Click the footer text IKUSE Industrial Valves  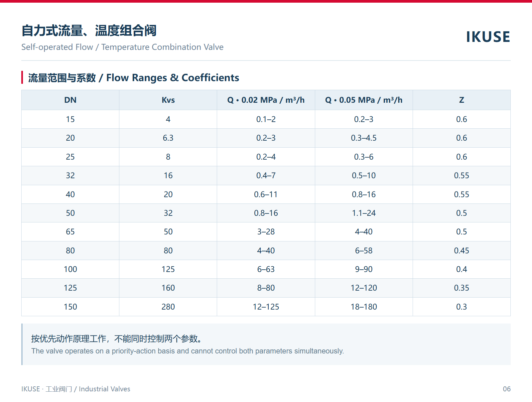(x=76, y=389)
